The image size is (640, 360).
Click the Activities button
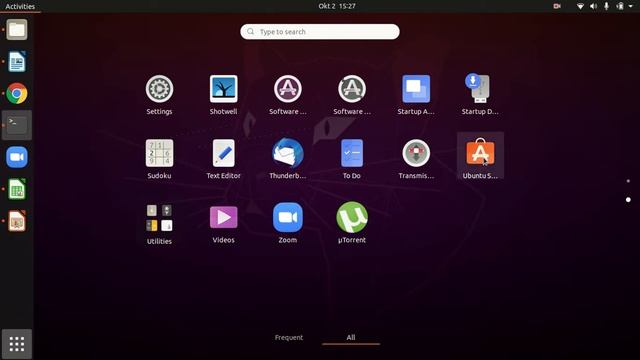[20, 6]
